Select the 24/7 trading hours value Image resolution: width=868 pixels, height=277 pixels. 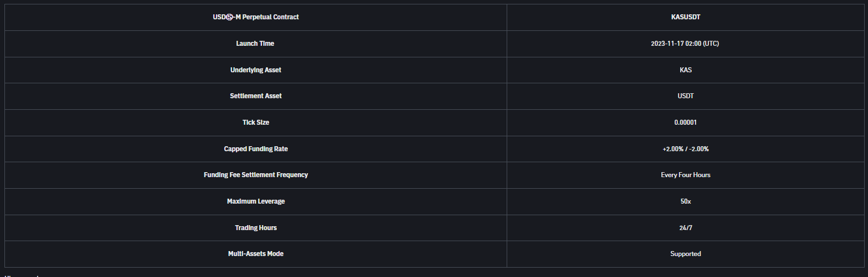tap(686, 228)
